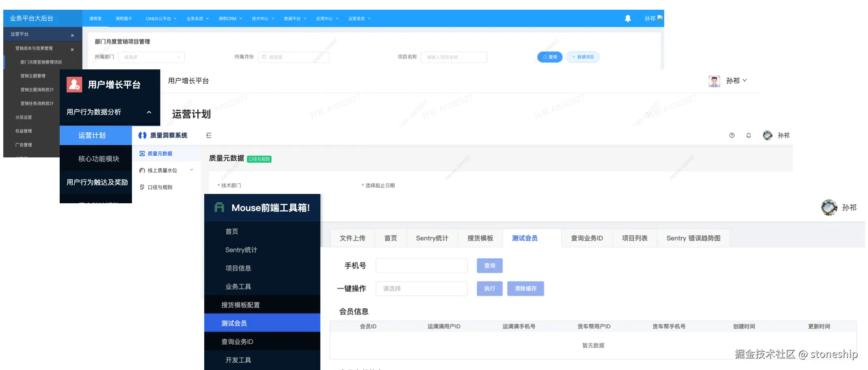This screenshot has width=868, height=370.
Task: Switch to the 查询业务ID tab
Action: click(587, 238)
